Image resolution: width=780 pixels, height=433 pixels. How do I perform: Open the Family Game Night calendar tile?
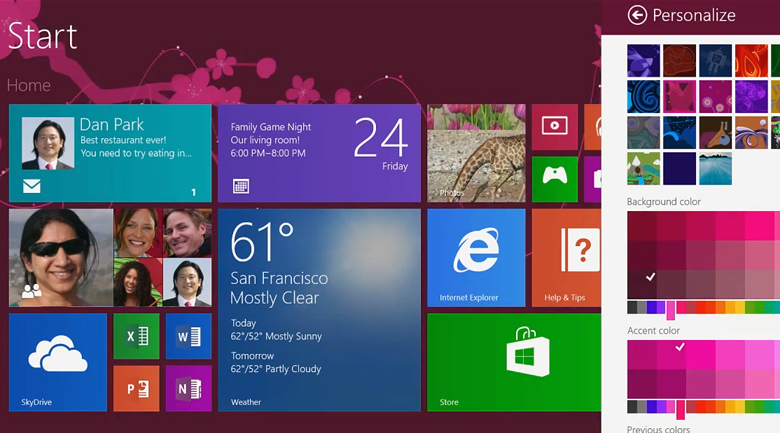click(319, 153)
